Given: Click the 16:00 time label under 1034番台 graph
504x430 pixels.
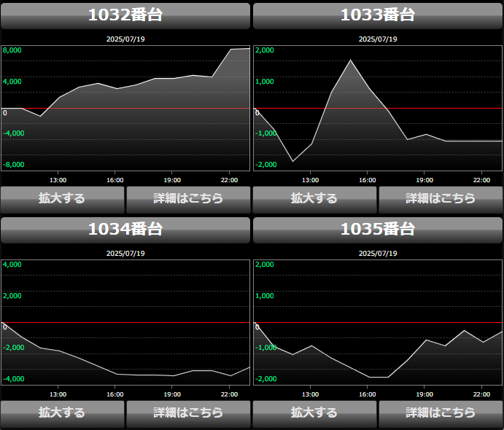Looking at the screenshot, I should pos(115,394).
